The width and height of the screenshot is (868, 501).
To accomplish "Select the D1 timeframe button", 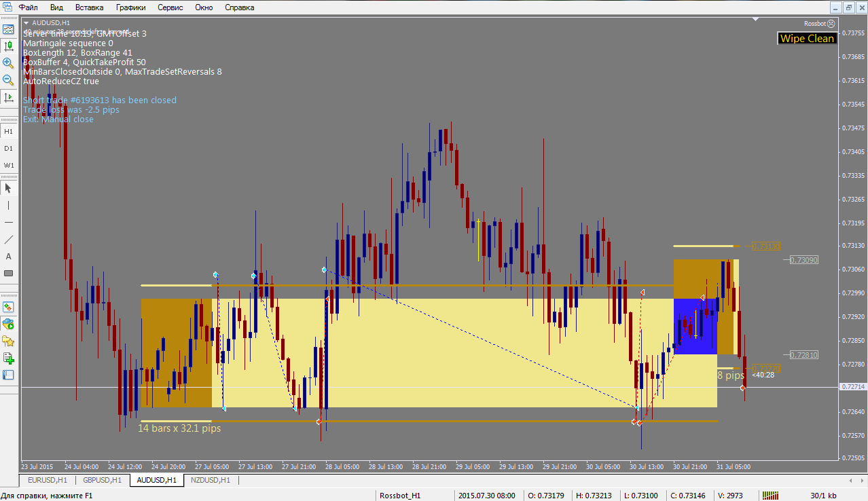I will point(8,148).
